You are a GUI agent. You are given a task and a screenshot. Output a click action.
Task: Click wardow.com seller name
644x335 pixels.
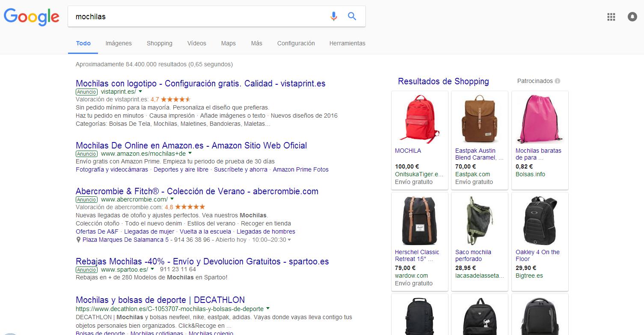pos(411,276)
